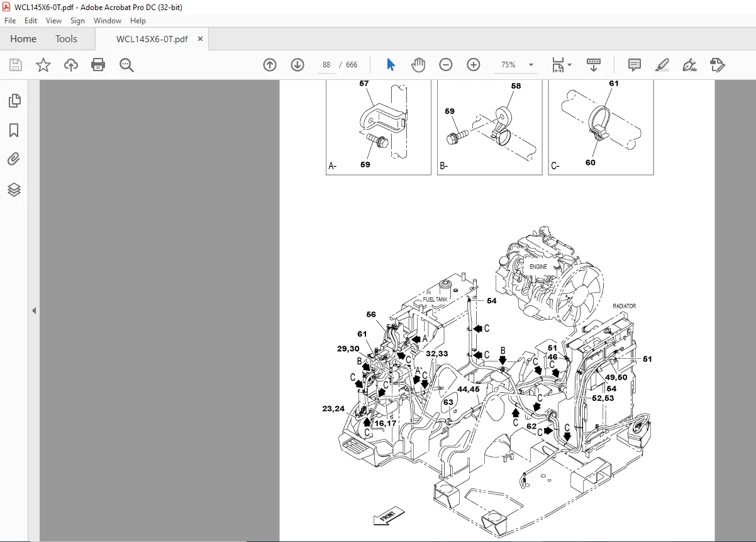756x542 pixels.
Task: Click the 23,24 callout in the diagram
Action: [333, 409]
